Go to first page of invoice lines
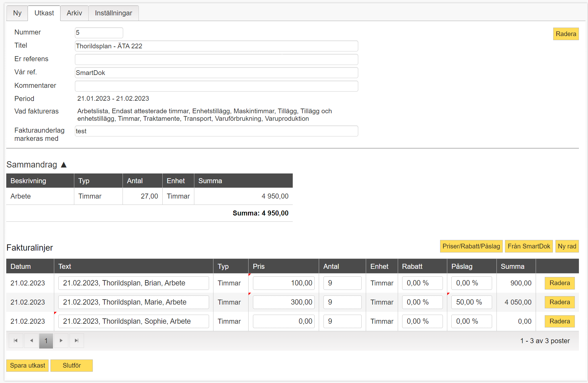This screenshot has height=383, width=588. (16, 341)
